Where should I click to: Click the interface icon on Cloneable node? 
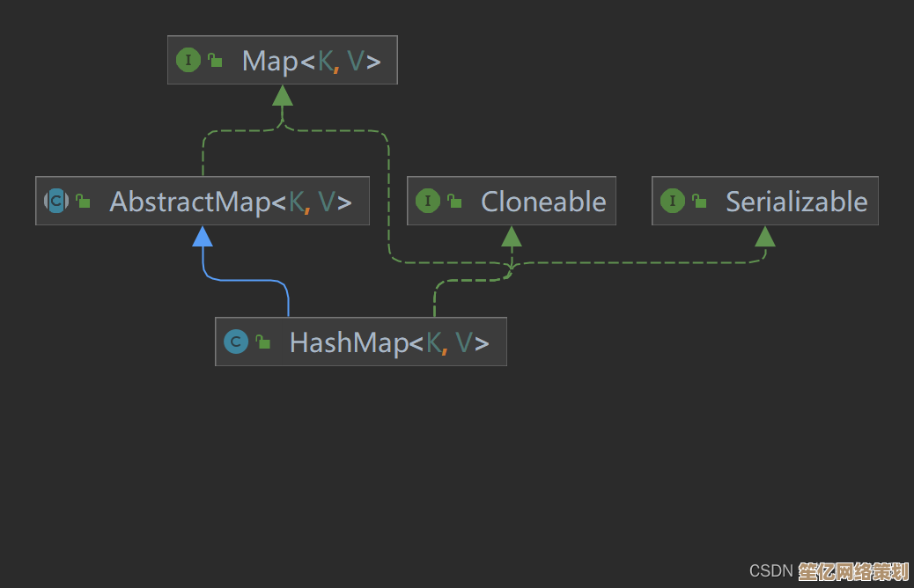(x=427, y=202)
